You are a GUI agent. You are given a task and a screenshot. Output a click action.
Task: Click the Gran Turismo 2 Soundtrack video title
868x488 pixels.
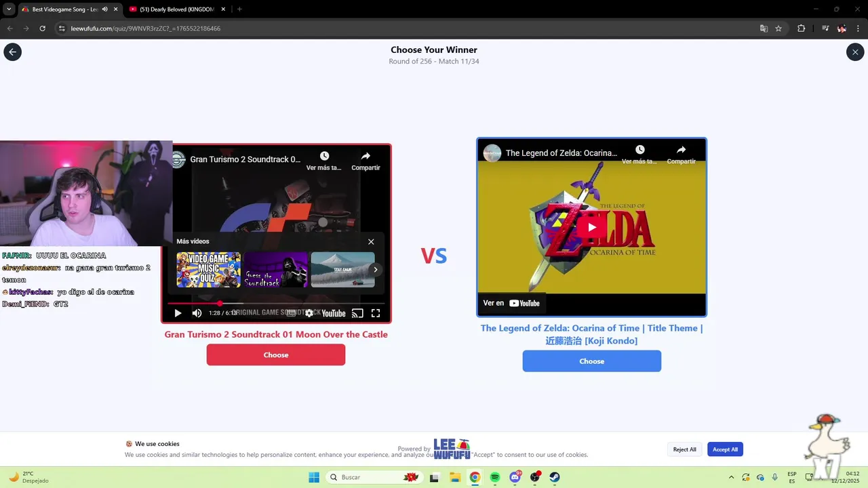tap(245, 160)
